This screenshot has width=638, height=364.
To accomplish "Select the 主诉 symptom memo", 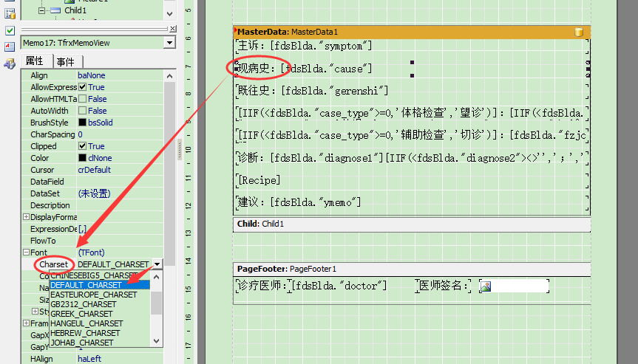I will pyautogui.click(x=413, y=47).
